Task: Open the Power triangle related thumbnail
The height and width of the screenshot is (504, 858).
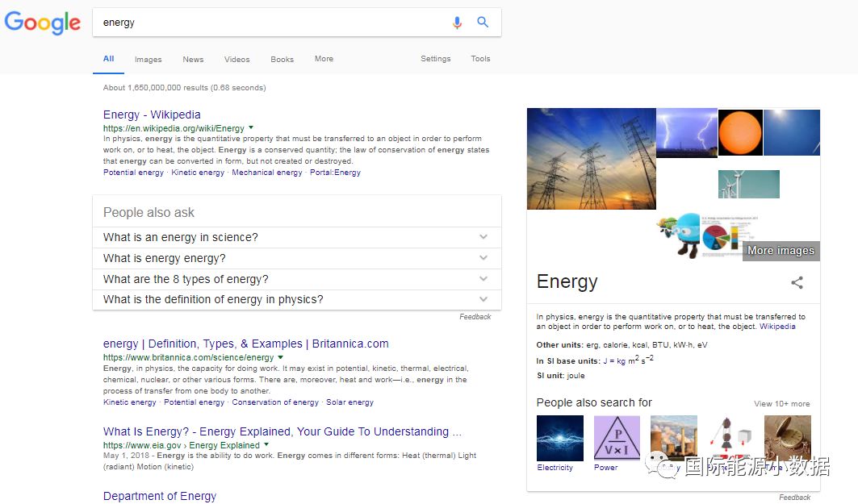Action: click(x=617, y=437)
